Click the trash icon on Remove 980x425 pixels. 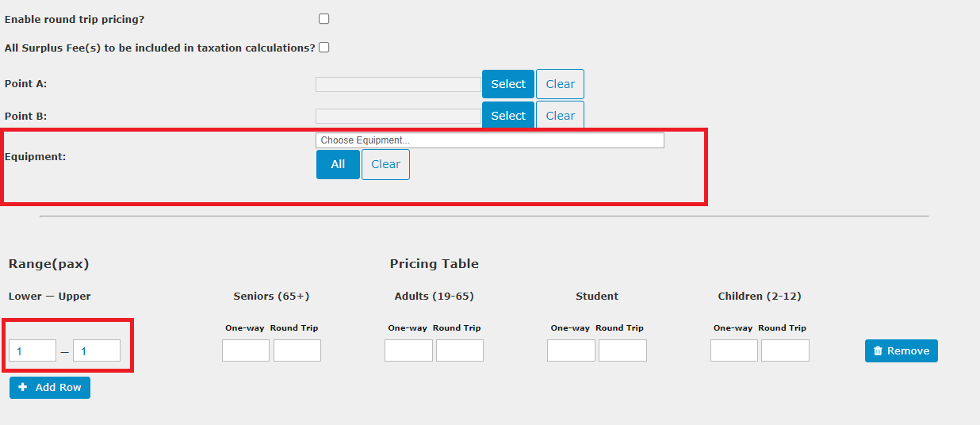(878, 350)
